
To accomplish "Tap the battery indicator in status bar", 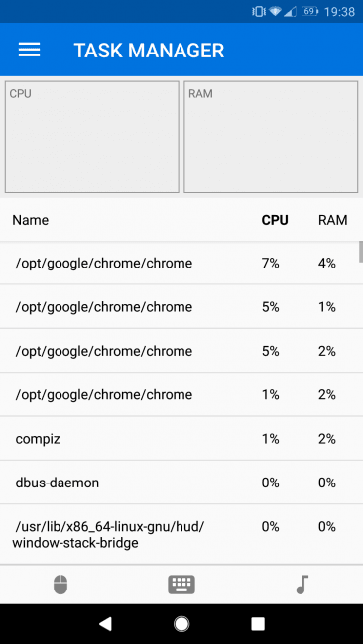I will coord(310,11).
